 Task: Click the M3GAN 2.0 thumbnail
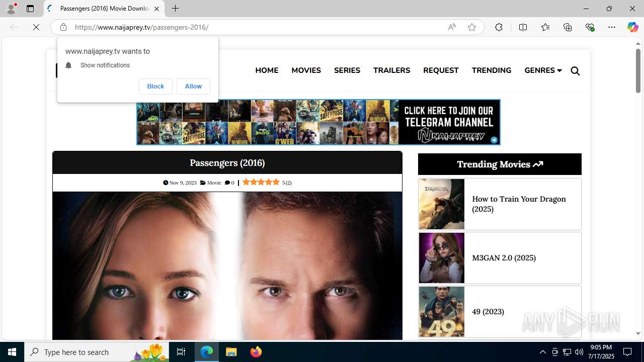tap(442, 258)
